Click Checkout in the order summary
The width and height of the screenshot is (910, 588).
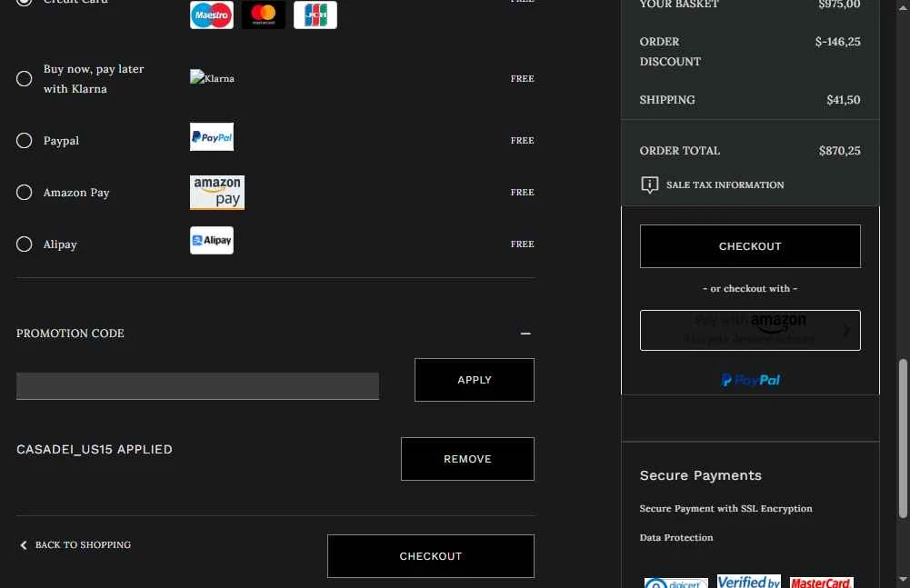(750, 246)
